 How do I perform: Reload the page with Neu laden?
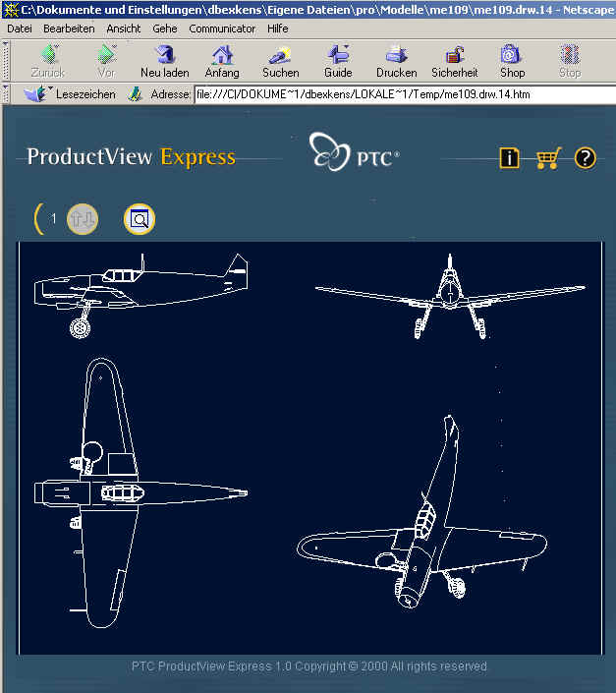165,61
